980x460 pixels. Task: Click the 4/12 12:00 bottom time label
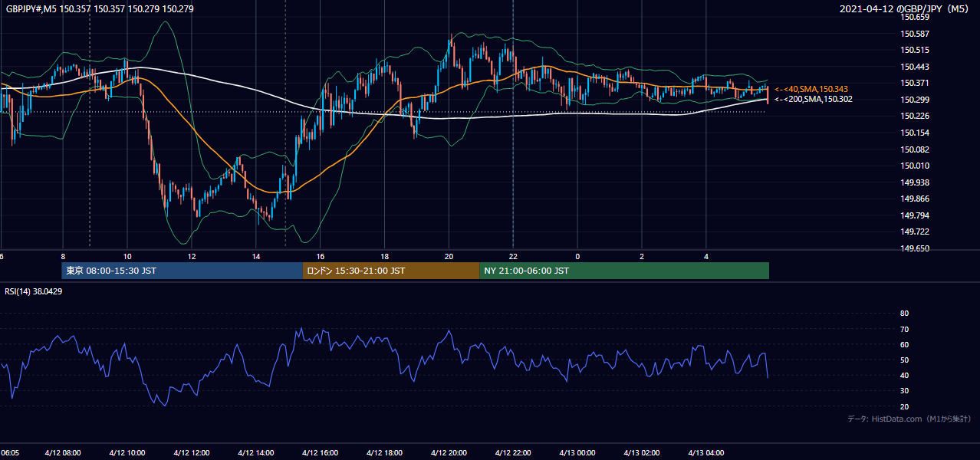point(192,452)
